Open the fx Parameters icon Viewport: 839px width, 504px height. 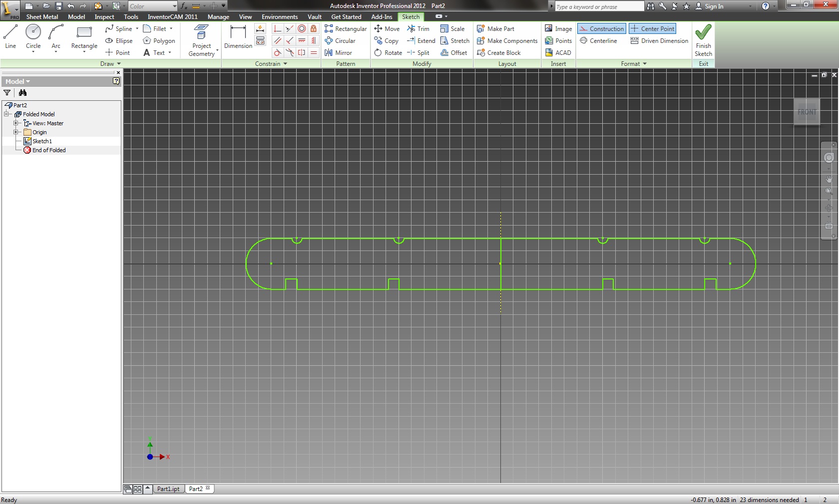click(x=184, y=6)
